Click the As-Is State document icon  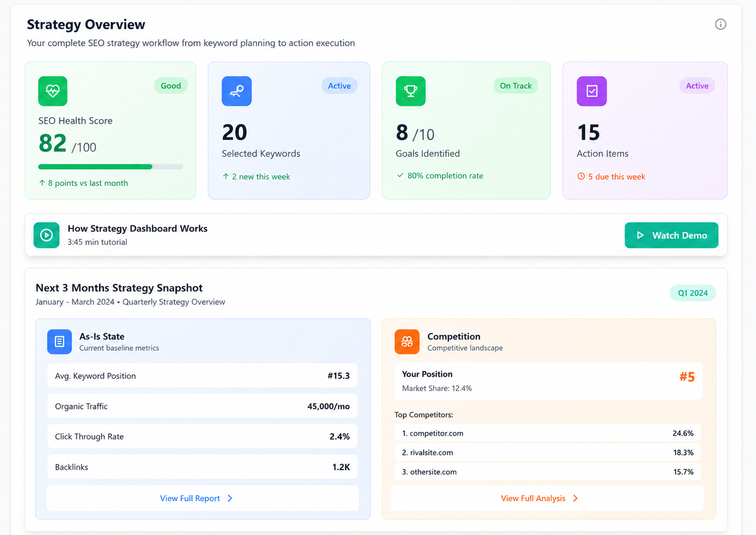(x=59, y=342)
